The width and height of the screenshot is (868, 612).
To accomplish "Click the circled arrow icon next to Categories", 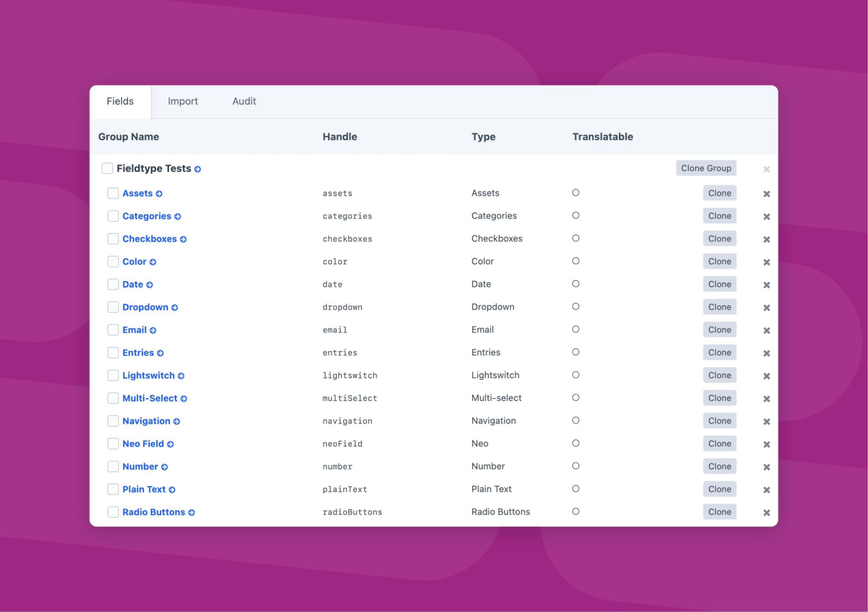I will pyautogui.click(x=178, y=217).
